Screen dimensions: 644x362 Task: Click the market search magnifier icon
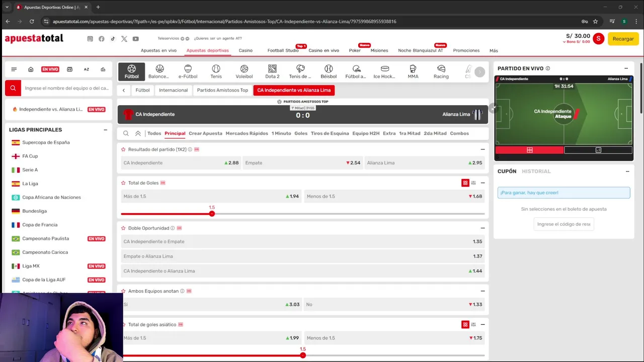[x=126, y=133]
